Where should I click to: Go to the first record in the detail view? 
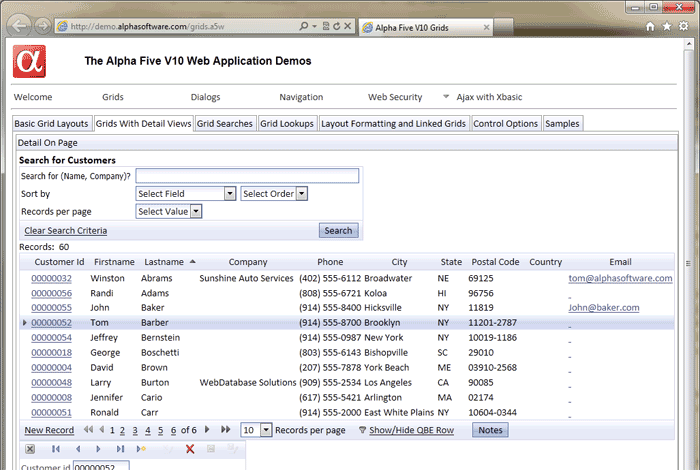pyautogui.click(x=55, y=449)
